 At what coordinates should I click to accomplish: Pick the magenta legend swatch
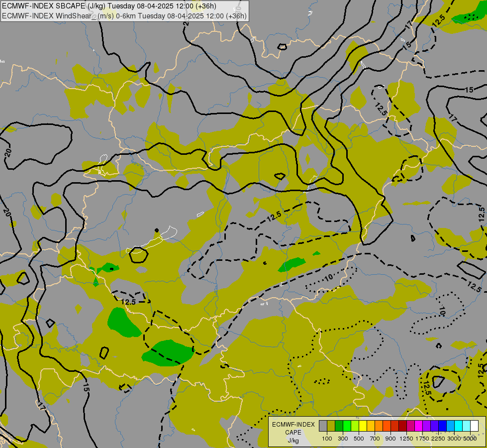pyautogui.click(x=419, y=426)
